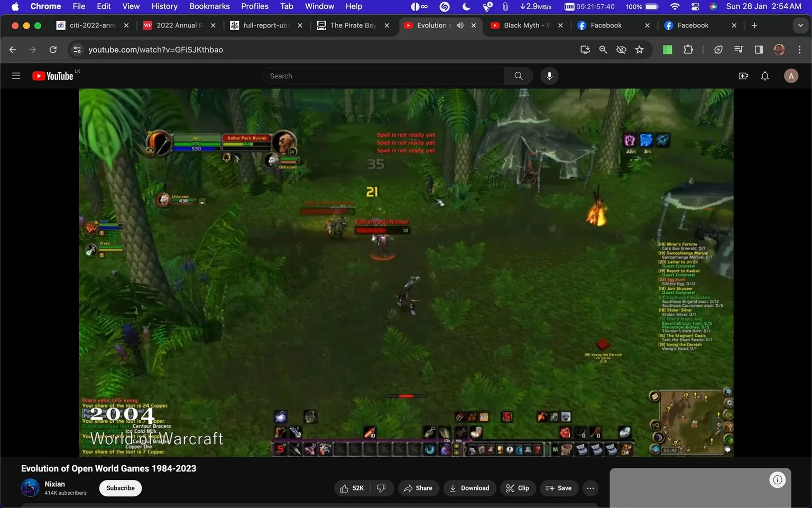Click into the YouTube Search field
The height and width of the screenshot is (508, 812).
tap(383, 76)
